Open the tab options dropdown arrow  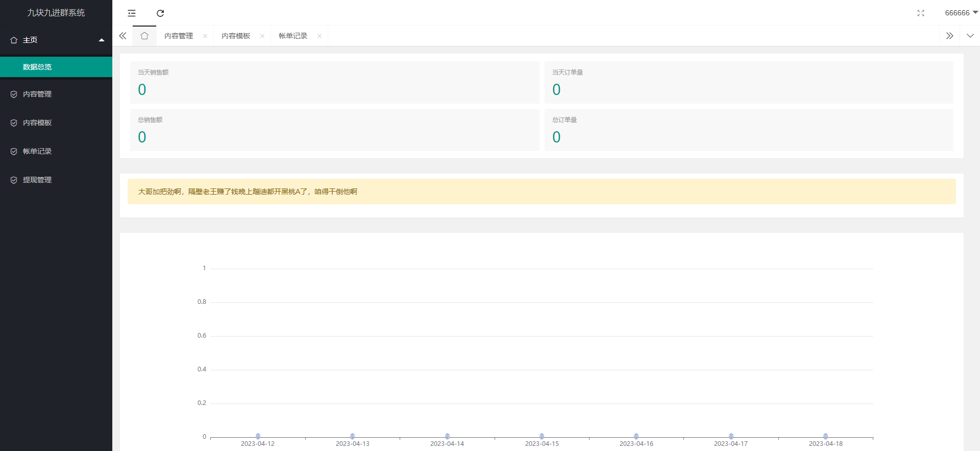970,36
